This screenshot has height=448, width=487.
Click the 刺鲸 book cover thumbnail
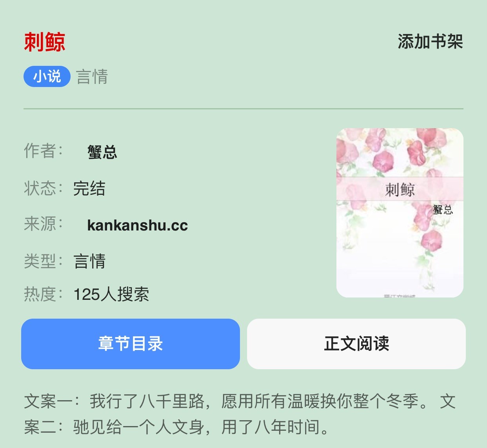coord(400,212)
